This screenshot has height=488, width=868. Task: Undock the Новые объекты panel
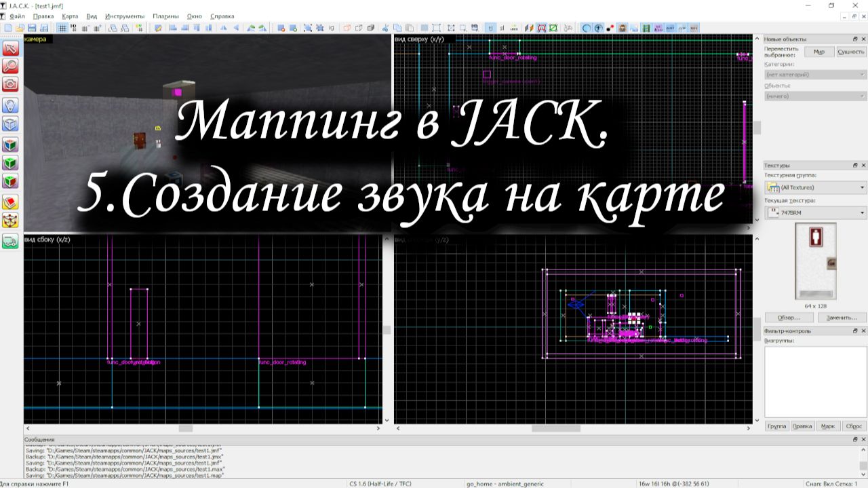click(x=855, y=39)
